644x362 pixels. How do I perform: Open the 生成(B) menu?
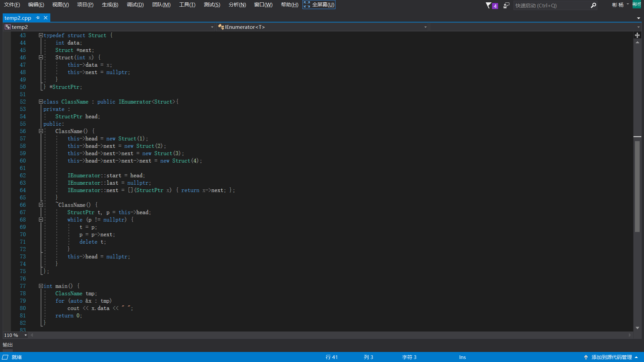(110, 5)
